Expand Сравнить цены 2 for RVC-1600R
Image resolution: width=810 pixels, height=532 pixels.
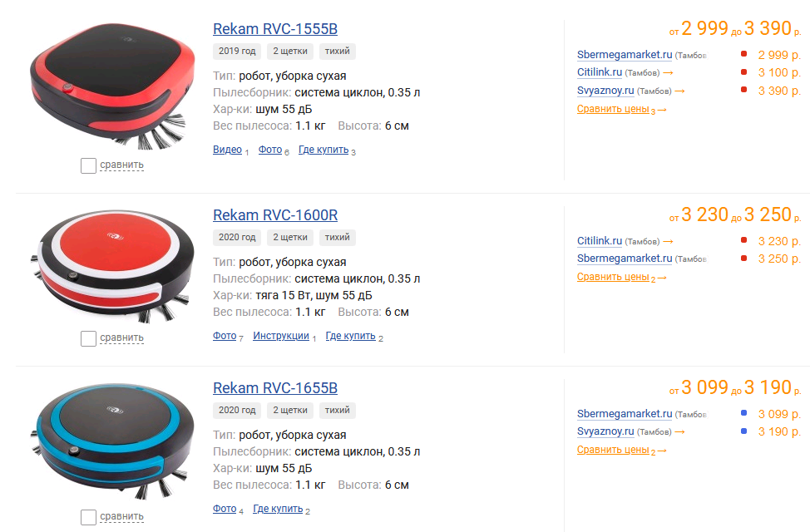(x=621, y=278)
